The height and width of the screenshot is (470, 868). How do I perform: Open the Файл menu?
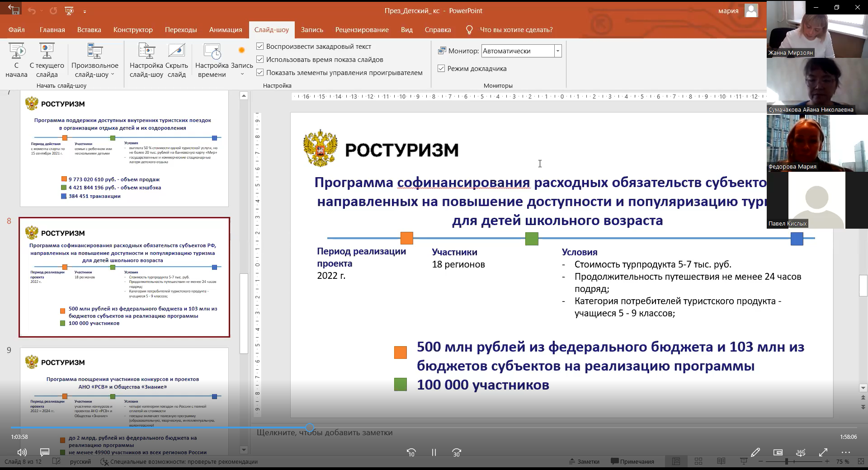click(x=17, y=30)
